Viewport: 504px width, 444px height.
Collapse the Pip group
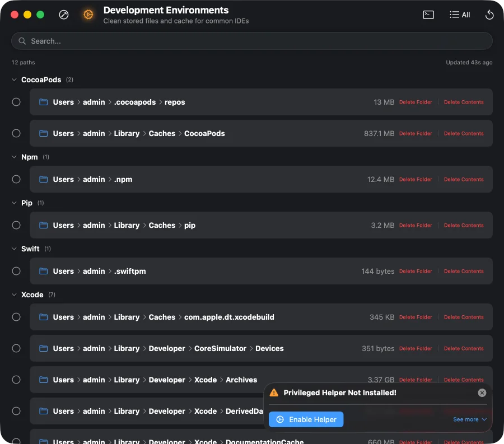[14, 203]
